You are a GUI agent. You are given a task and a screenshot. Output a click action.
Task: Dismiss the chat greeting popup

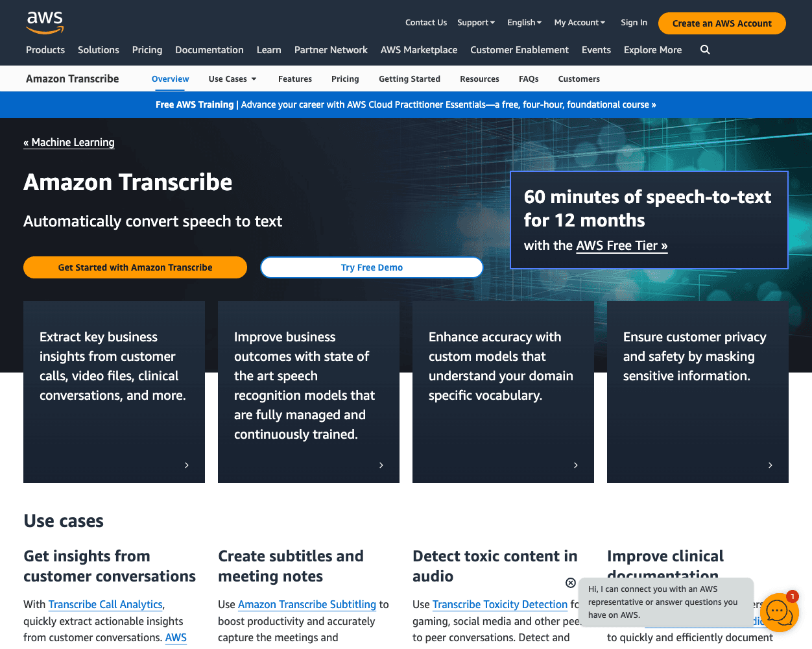tap(571, 583)
